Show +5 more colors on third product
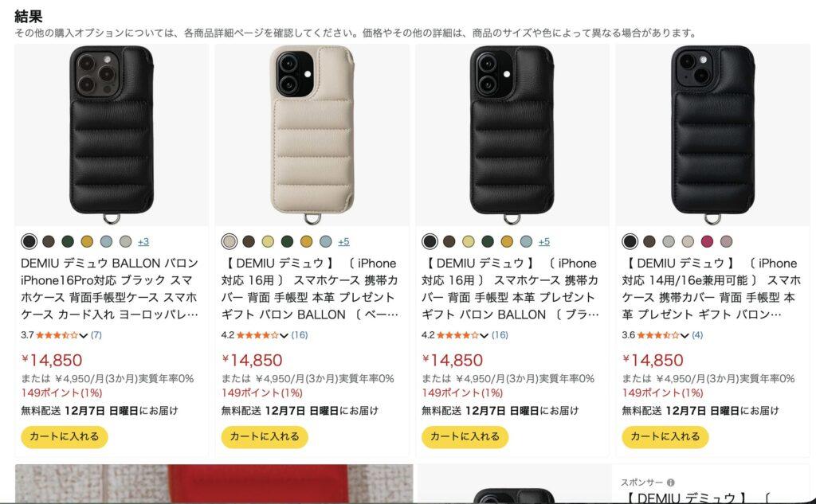This screenshot has height=504, width=816. point(543,241)
